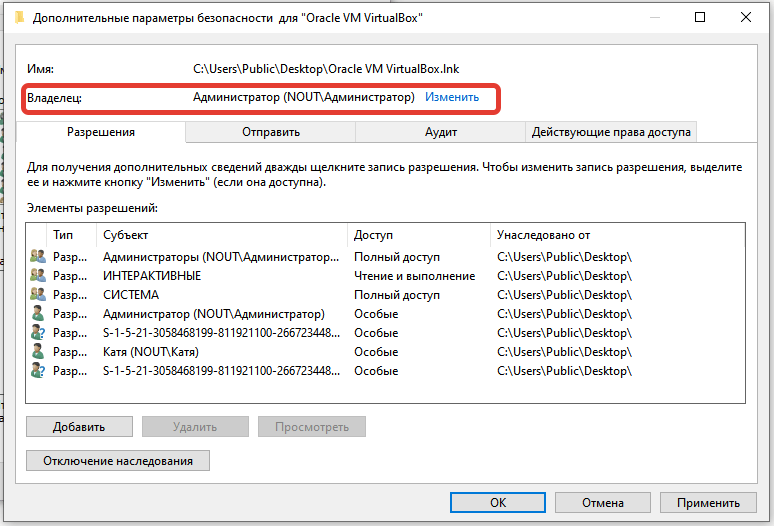Click the group icon beside СИСТЕМА row
774x526 pixels.
point(38,295)
